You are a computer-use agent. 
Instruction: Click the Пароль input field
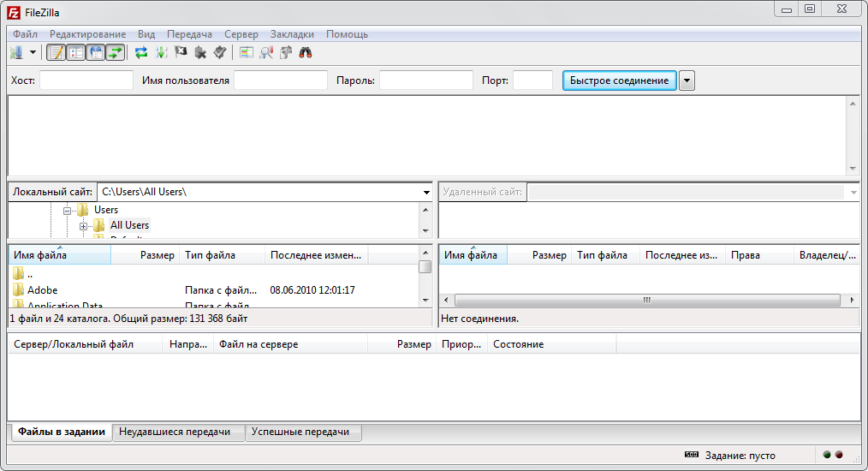pyautogui.click(x=425, y=80)
